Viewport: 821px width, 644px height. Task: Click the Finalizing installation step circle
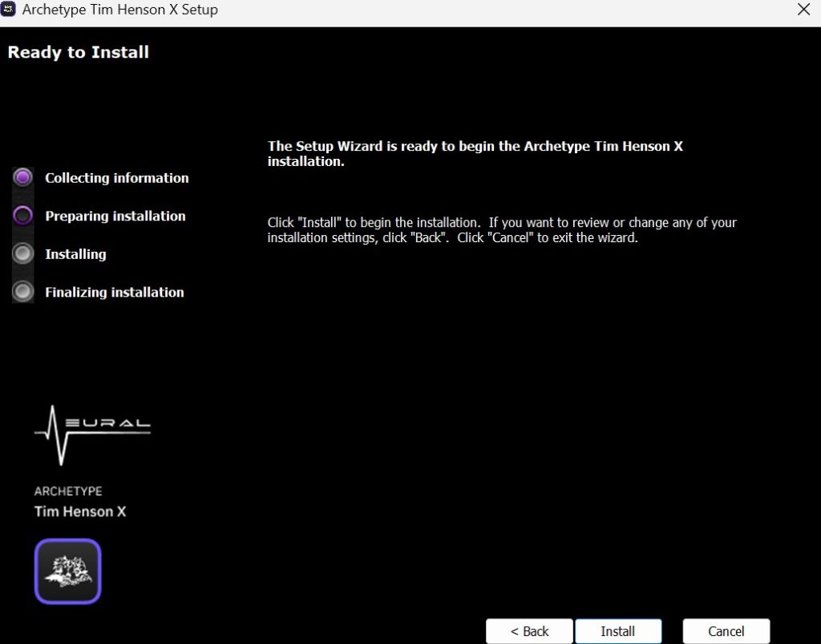pyautogui.click(x=23, y=292)
